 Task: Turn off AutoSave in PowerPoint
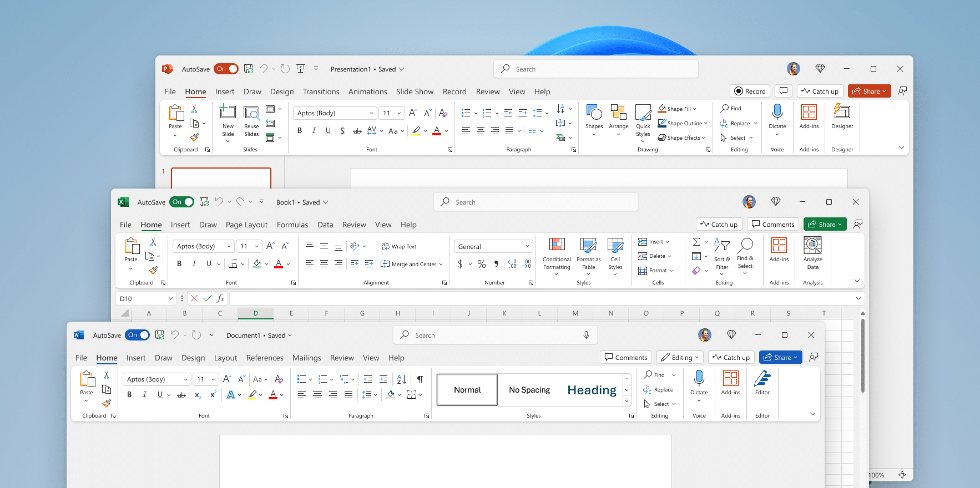[x=226, y=69]
